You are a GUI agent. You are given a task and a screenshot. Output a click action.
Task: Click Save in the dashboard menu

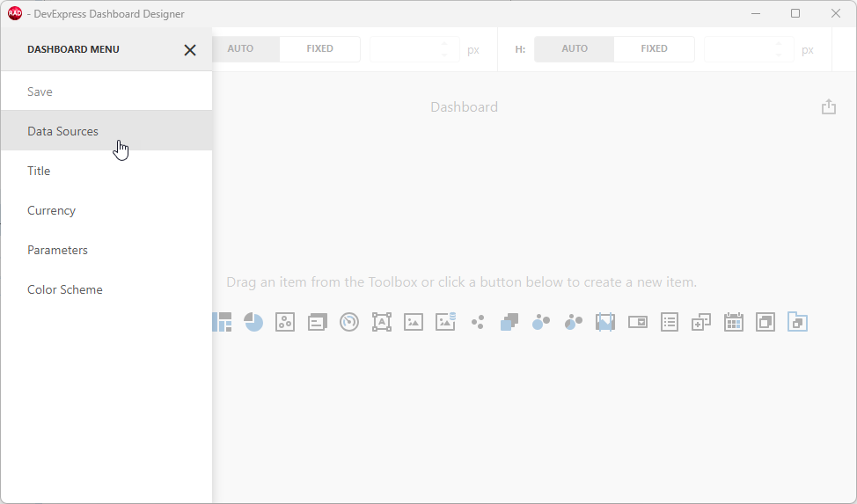(x=106, y=91)
